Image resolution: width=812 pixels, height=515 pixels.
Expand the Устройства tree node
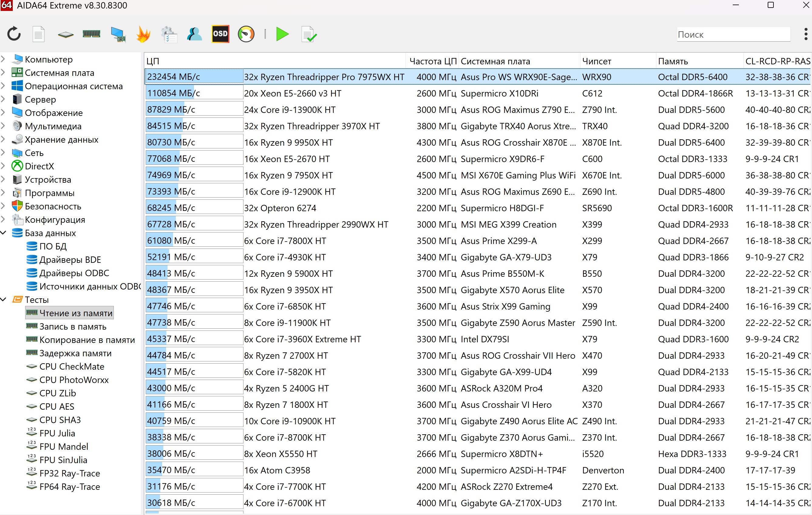coord(3,179)
